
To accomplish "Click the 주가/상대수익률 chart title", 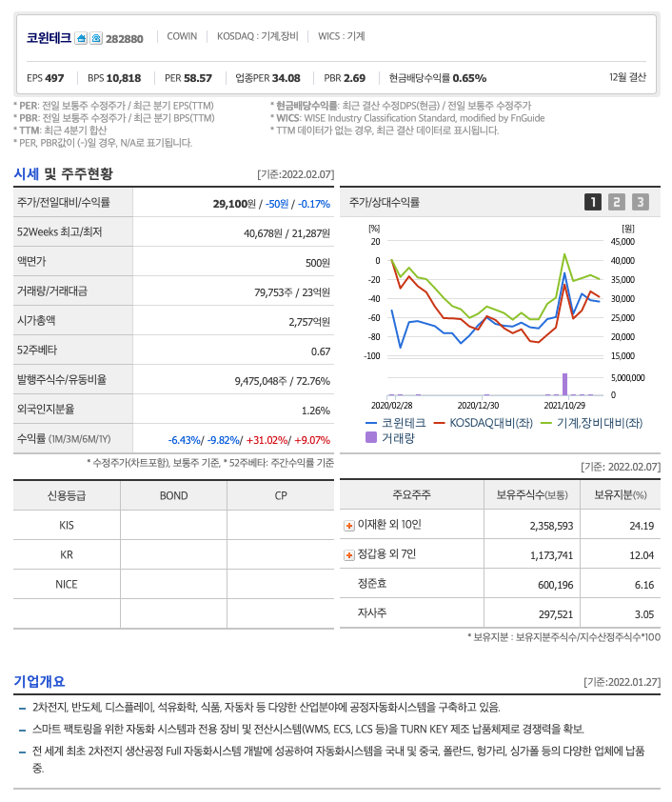I will [385, 203].
